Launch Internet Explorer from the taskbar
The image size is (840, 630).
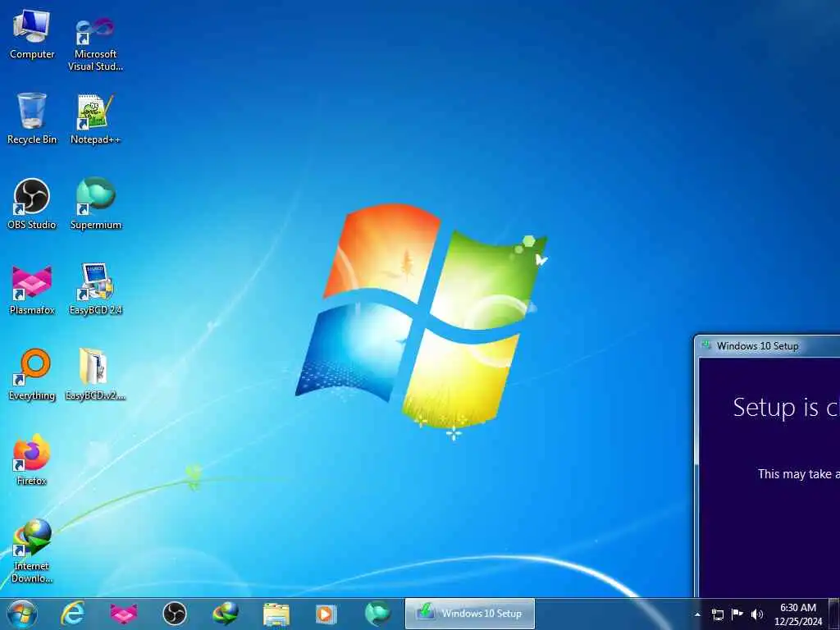pyautogui.click(x=72, y=614)
